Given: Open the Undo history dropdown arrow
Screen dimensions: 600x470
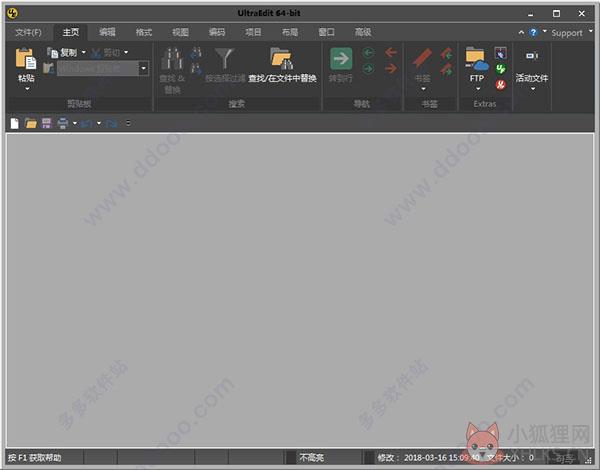Looking at the screenshot, I should tap(99, 123).
